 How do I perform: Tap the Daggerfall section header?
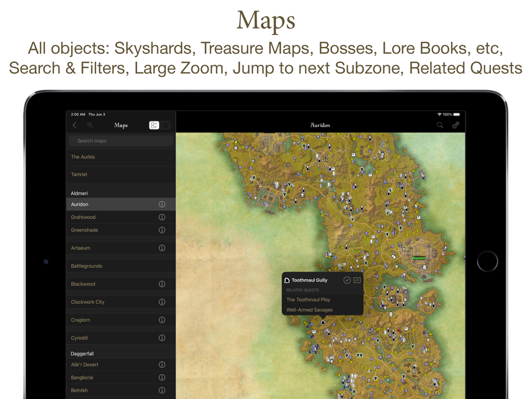tap(82, 354)
